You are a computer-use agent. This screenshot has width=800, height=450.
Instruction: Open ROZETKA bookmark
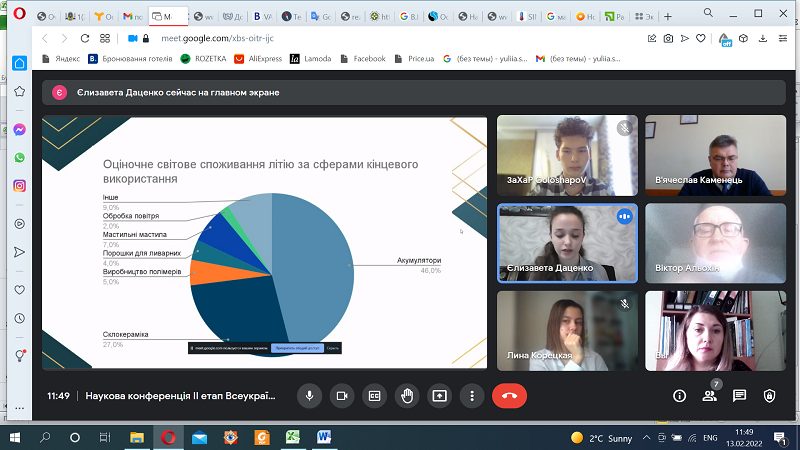tap(204, 59)
